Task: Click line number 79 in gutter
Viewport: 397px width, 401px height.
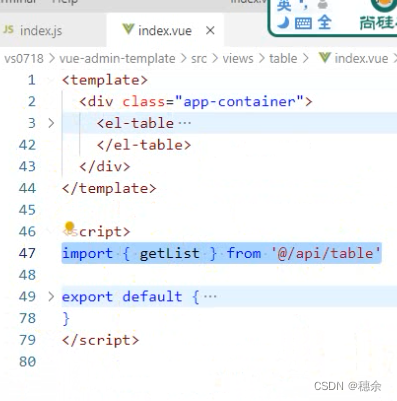Action: [27, 340]
